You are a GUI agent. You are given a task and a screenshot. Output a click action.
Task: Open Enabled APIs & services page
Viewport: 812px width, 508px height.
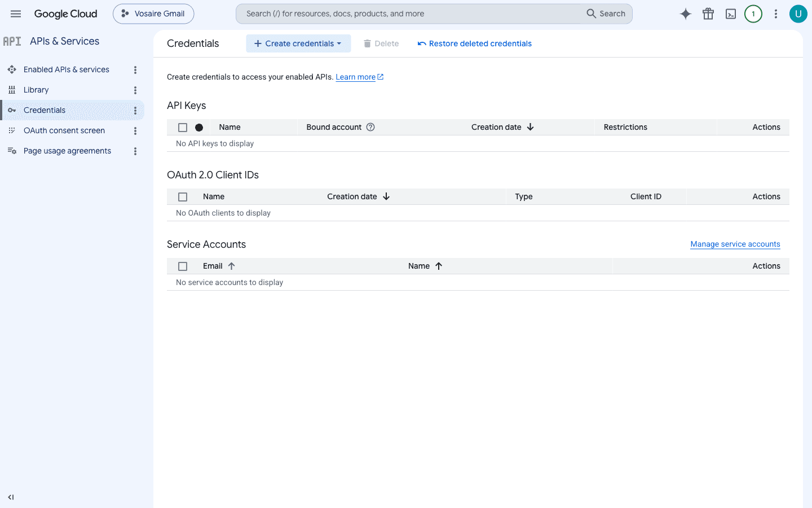(67, 69)
